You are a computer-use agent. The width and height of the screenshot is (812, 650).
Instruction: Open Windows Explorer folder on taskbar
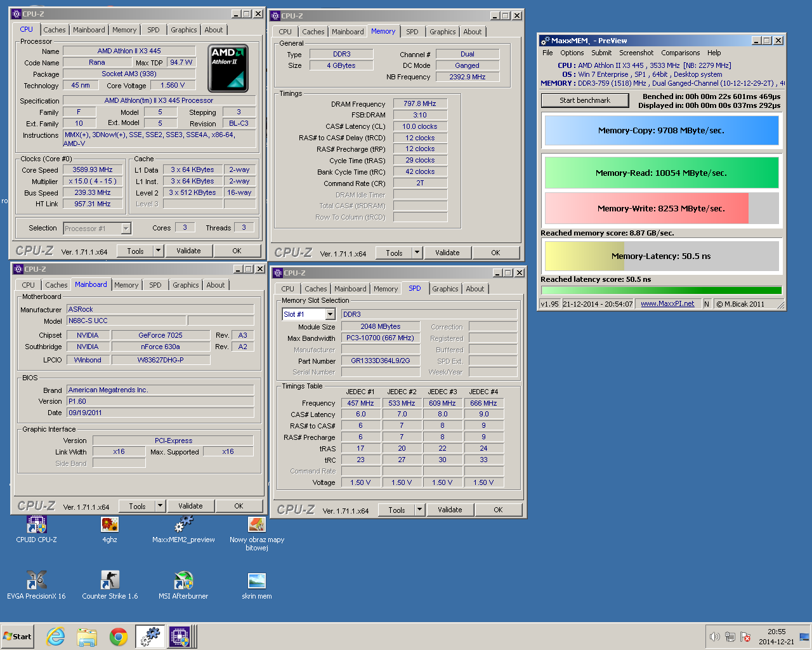tap(87, 637)
